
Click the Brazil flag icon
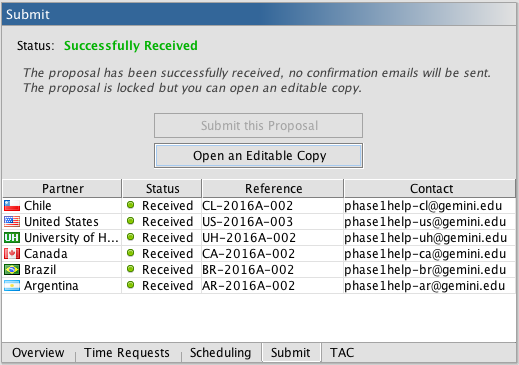[x=12, y=270]
